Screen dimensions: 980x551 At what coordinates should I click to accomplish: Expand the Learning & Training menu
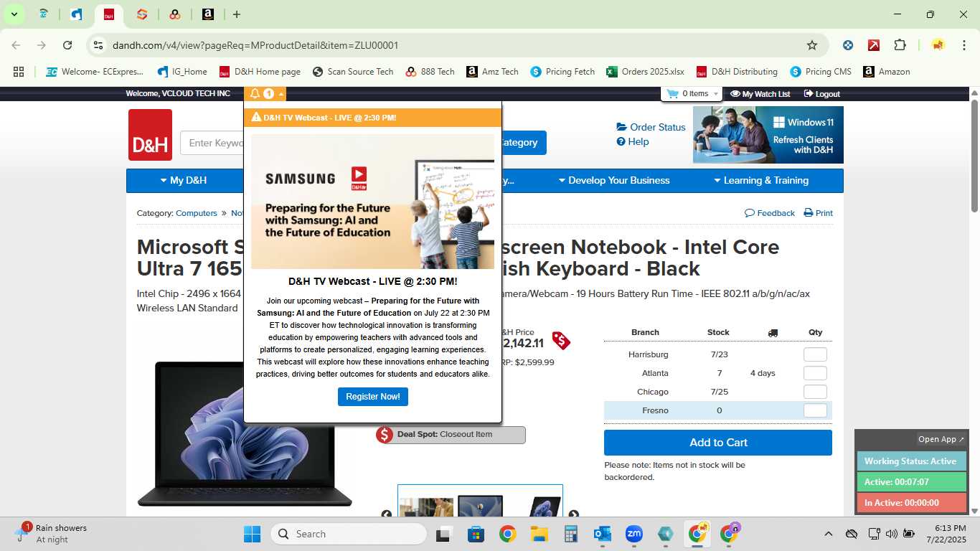(761, 180)
